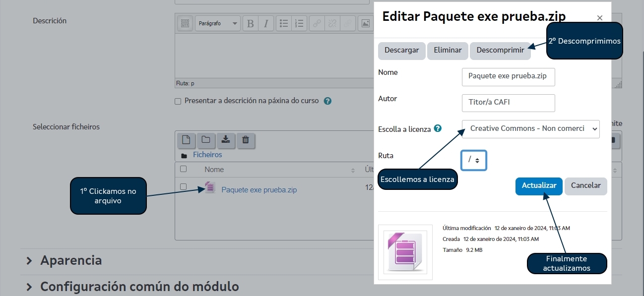Apply italic formatting in description editor
The height and width of the screenshot is (296, 644).
265,23
